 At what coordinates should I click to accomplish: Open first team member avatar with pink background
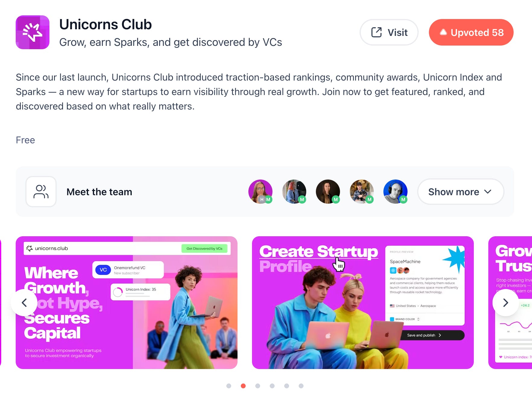pos(260,192)
